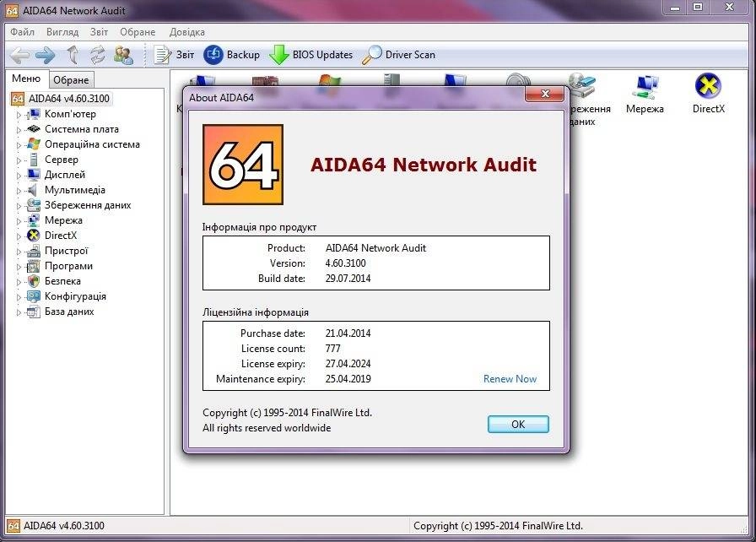Click the Дисплей monitor icon in tree
This screenshot has width=756, height=542.
34,175
